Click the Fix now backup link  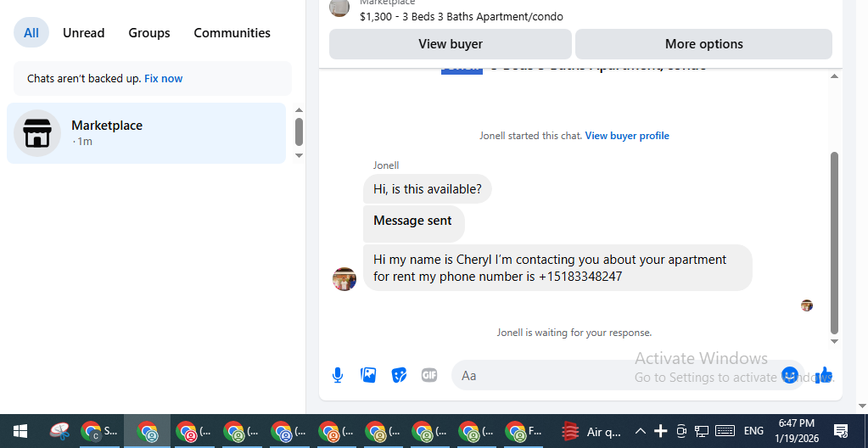(x=163, y=79)
